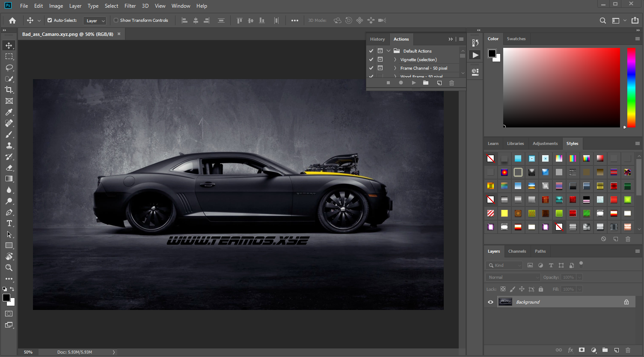The width and height of the screenshot is (644, 357).
Task: Click the foreground color swatch in Color panel
Action: pos(492,53)
